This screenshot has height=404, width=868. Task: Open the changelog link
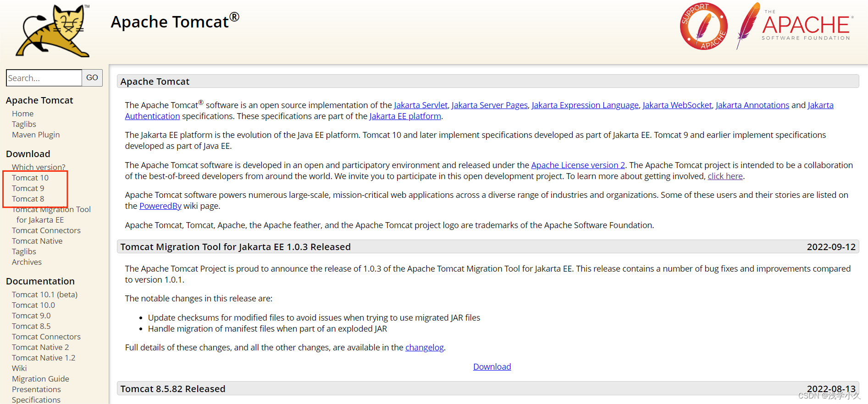pyautogui.click(x=424, y=348)
